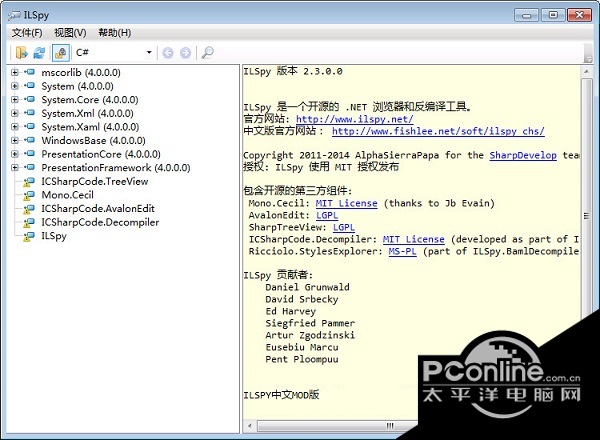Select the ICSharpCode.Decompiler tree item

pos(100,222)
